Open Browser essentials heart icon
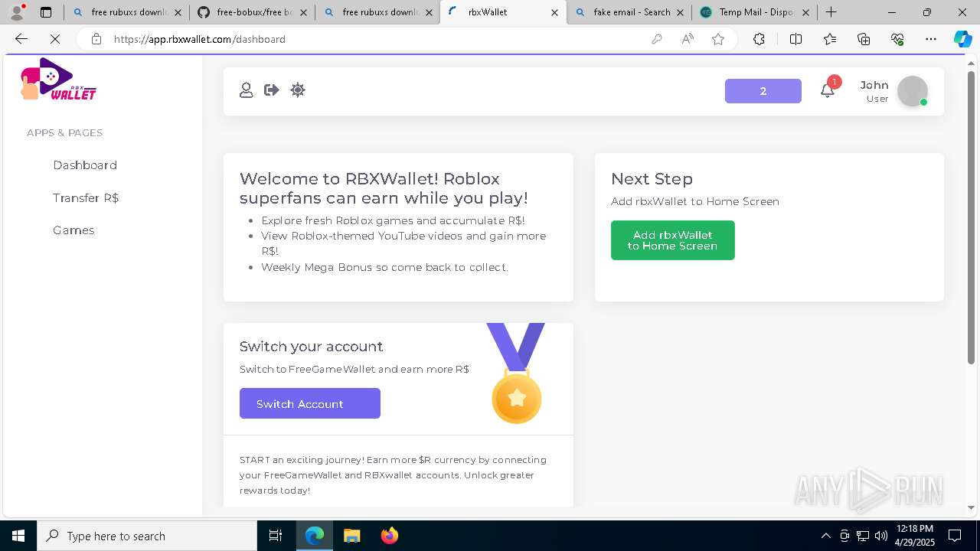 [897, 39]
